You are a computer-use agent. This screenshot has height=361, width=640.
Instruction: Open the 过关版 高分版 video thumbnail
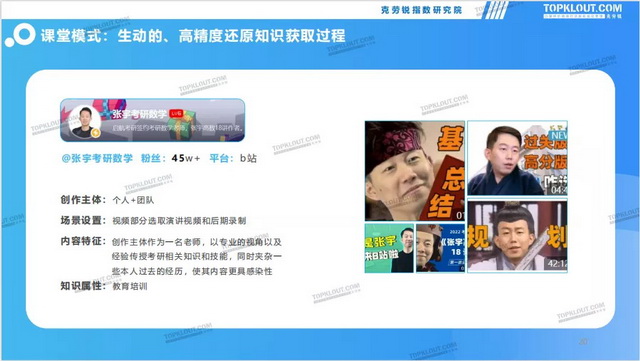point(517,158)
